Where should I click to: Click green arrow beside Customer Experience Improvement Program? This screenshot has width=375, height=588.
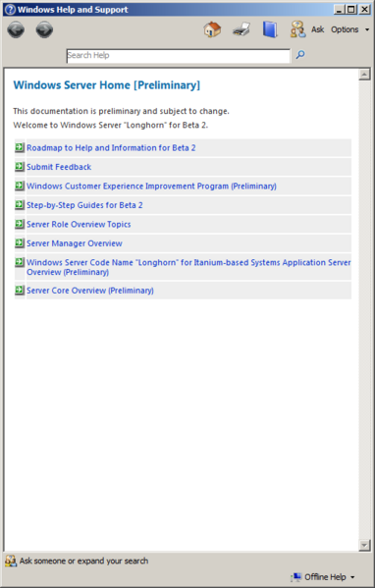click(x=20, y=186)
